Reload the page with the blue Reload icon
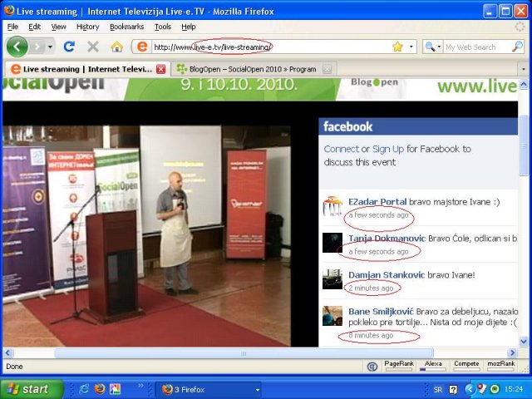 point(69,47)
